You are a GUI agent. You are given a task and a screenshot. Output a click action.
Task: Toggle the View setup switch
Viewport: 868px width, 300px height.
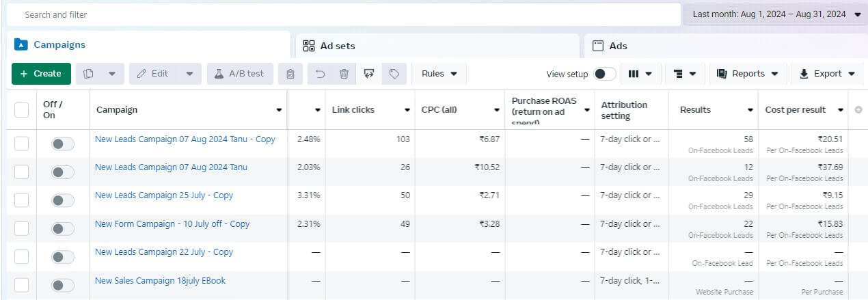point(604,74)
